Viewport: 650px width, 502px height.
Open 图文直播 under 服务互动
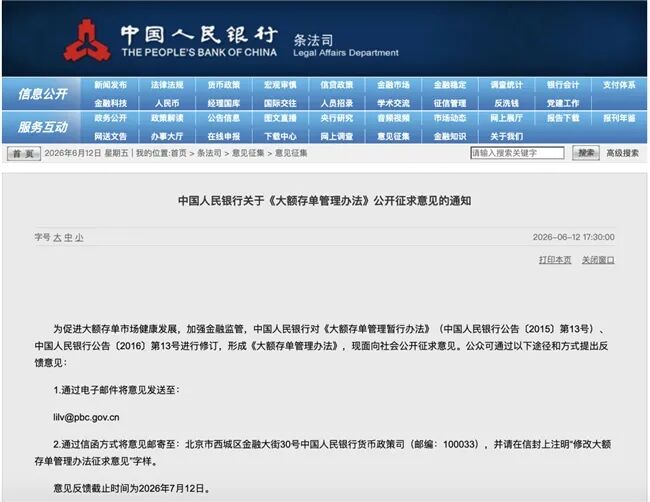pyautogui.click(x=280, y=118)
